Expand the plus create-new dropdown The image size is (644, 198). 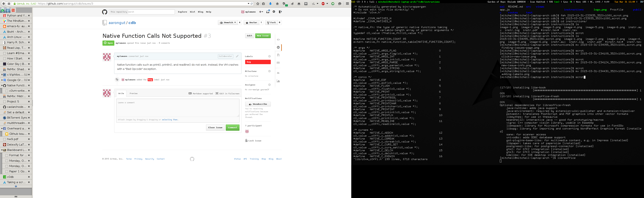click(261, 12)
